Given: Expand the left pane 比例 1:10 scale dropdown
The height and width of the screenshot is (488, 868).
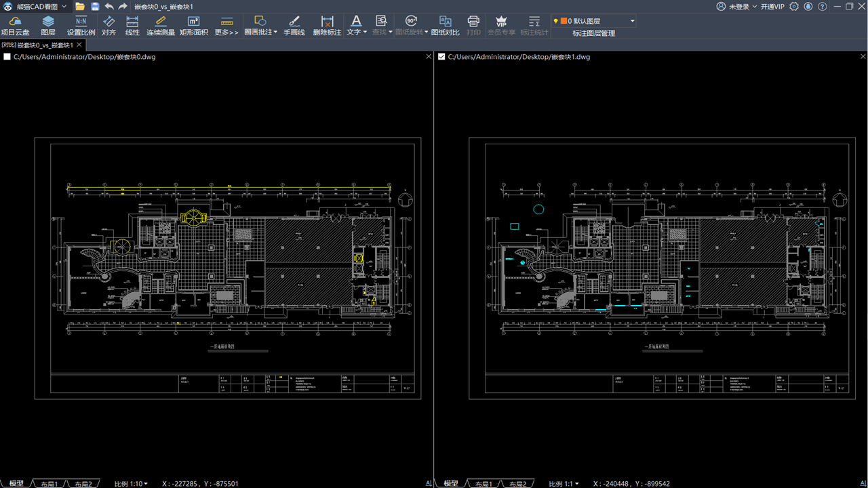Looking at the screenshot, I should point(145,484).
